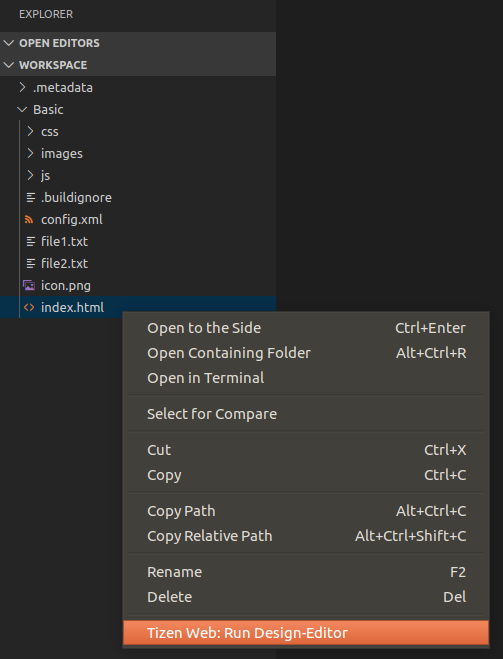Expand the css folder chevron
Screen dimensions: 503x659
(30, 131)
